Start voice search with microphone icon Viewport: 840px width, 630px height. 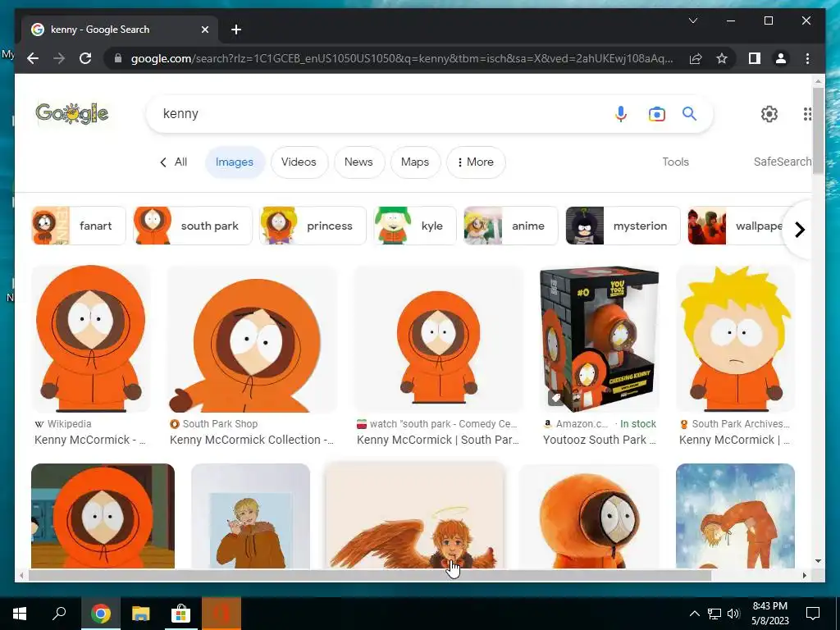coord(621,113)
